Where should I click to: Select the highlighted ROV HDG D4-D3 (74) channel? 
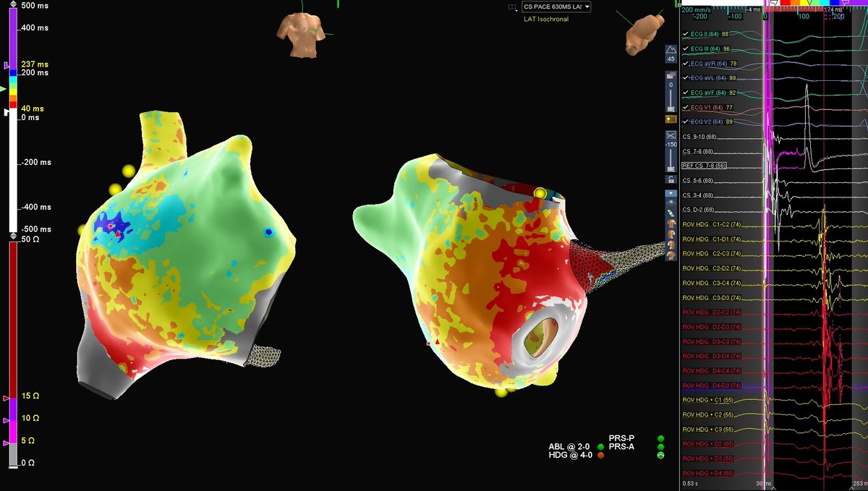click(712, 385)
